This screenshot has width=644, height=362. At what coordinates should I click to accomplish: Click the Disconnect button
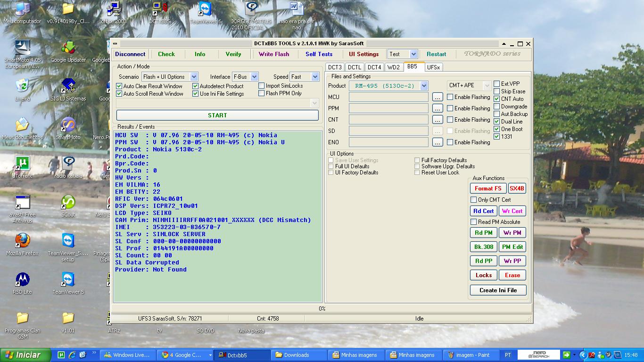(x=130, y=54)
